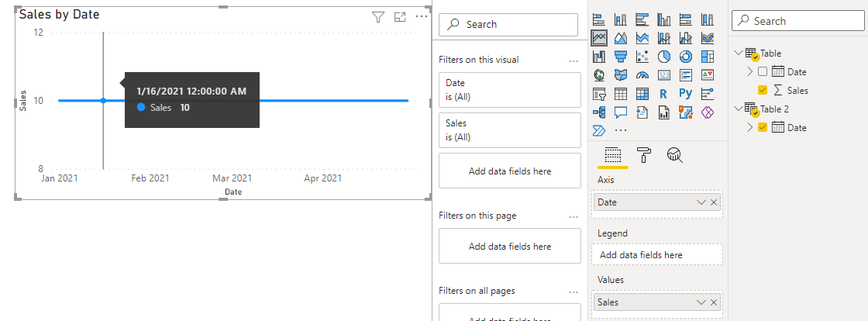The width and height of the screenshot is (868, 321).
Task: Open the Format paint roller tab
Action: (644, 155)
